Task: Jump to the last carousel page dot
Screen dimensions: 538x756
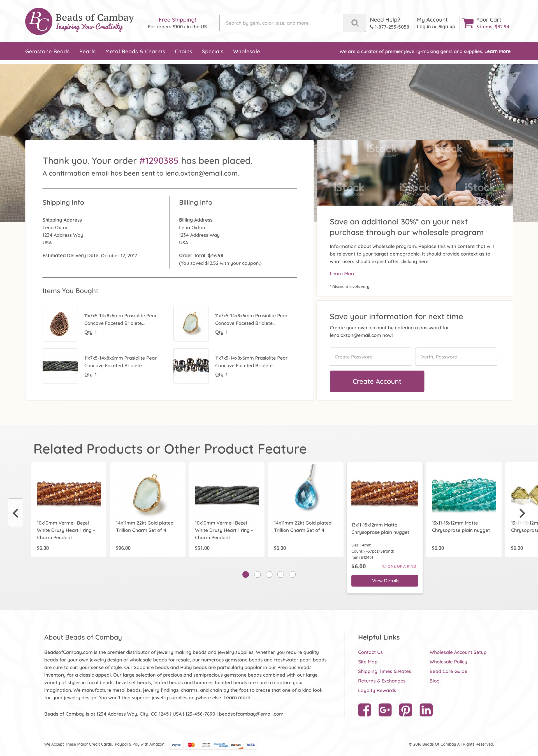Action: point(292,574)
